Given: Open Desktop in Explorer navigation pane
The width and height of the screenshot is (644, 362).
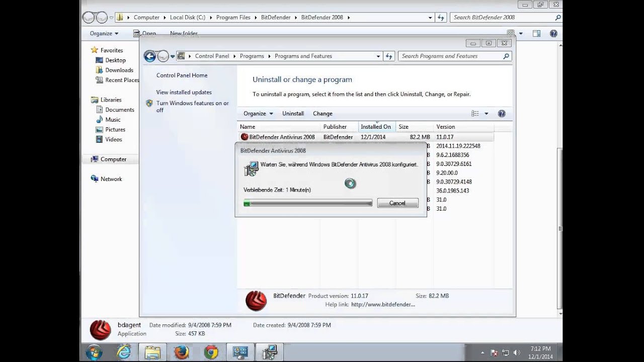Looking at the screenshot, I should 115,60.
